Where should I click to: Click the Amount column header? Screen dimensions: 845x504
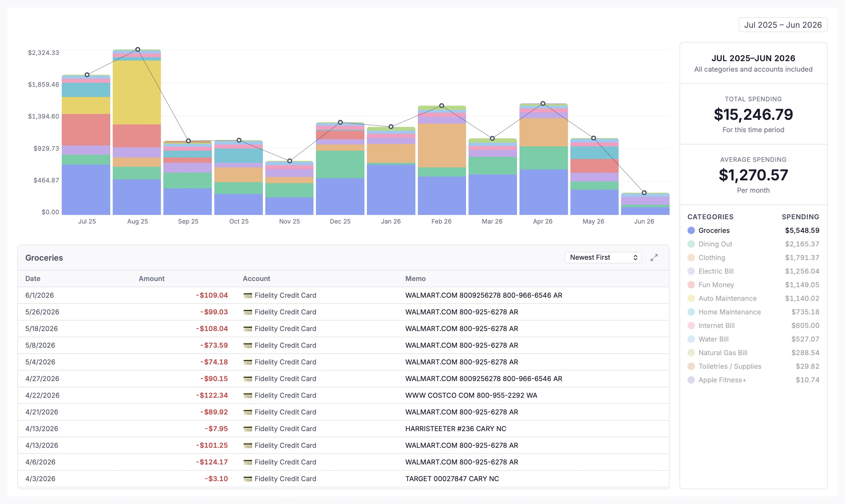pyautogui.click(x=151, y=279)
